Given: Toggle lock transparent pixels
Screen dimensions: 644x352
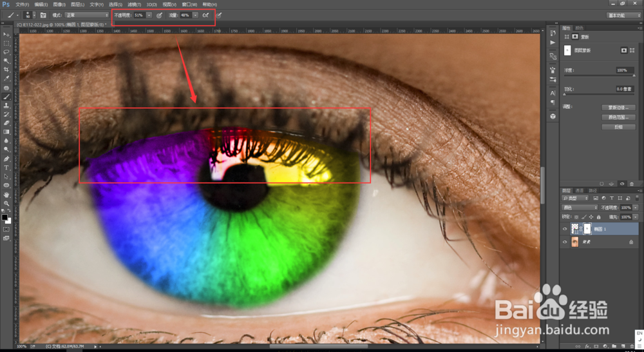Looking at the screenshot, I should pyautogui.click(x=576, y=217).
